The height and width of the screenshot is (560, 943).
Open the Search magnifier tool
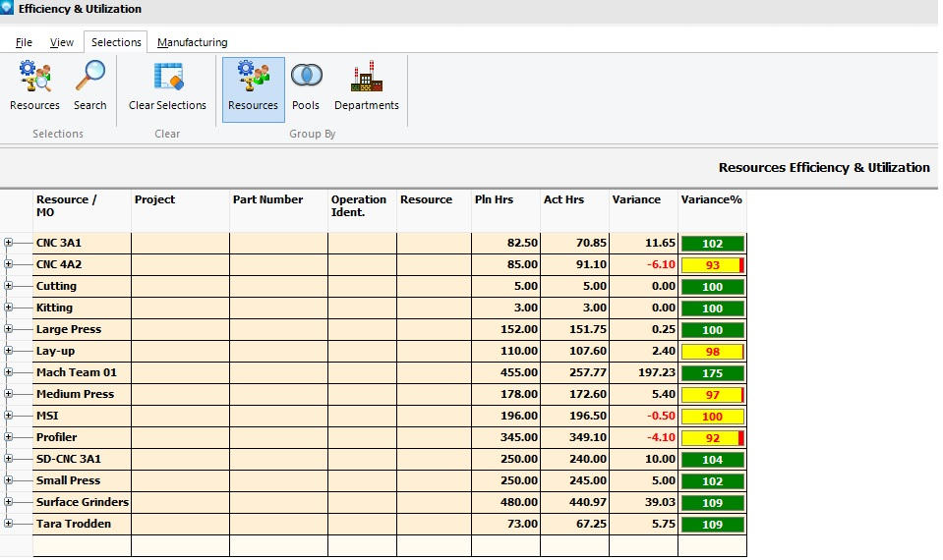click(90, 85)
